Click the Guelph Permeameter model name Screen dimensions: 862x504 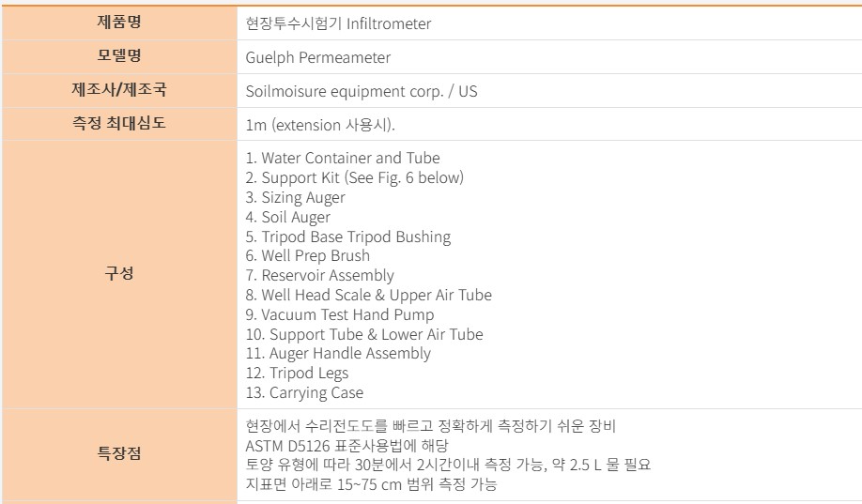coord(317,57)
